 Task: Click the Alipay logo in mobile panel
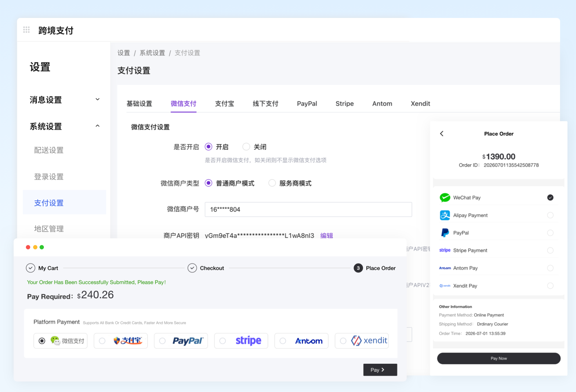445,215
